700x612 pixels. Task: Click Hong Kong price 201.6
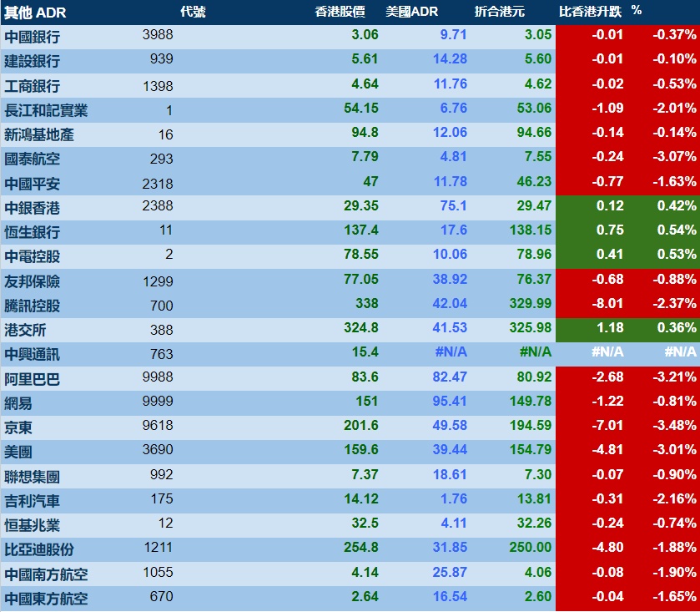click(361, 425)
